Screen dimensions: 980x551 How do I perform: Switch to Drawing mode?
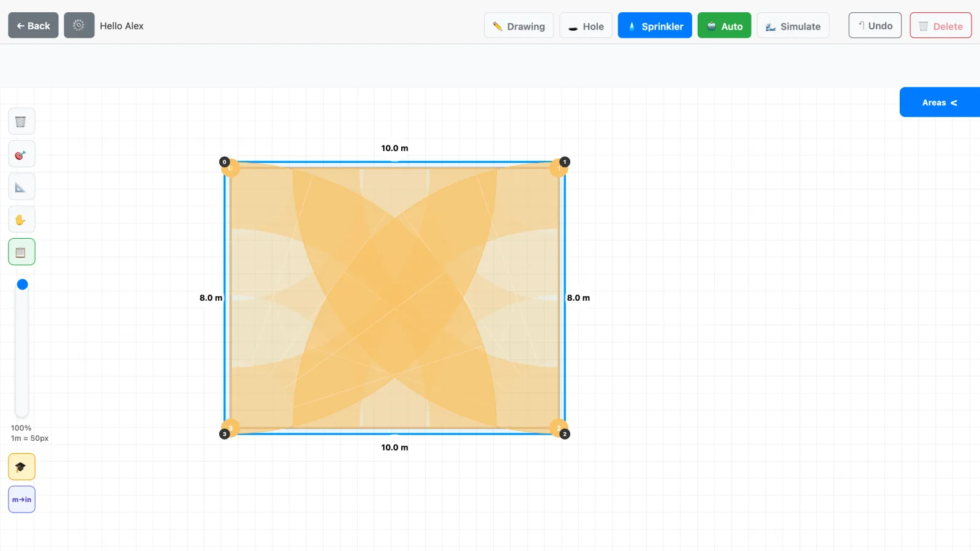pos(519,26)
